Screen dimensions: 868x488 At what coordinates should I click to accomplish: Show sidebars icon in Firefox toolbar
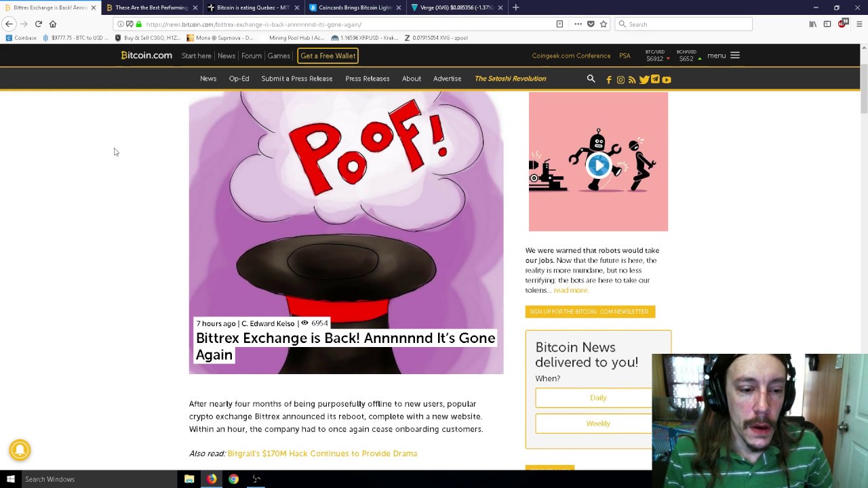pos(827,24)
